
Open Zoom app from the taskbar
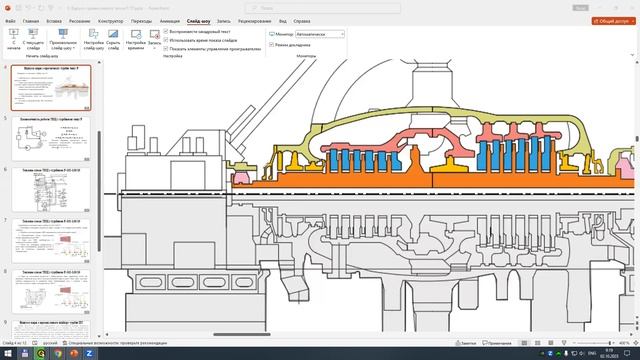90,353
